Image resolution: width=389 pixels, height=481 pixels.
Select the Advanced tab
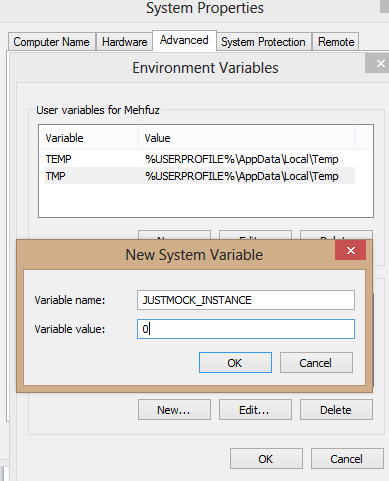(x=184, y=40)
